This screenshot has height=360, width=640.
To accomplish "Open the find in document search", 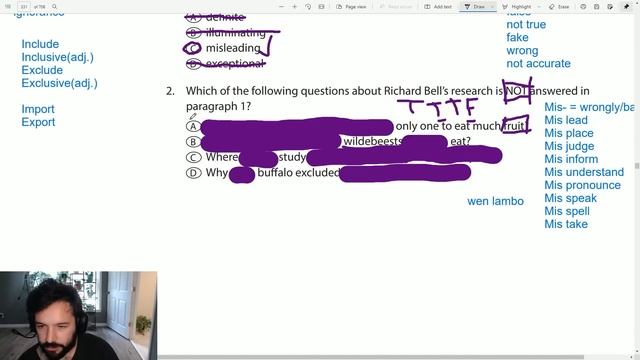I will 55,7.
